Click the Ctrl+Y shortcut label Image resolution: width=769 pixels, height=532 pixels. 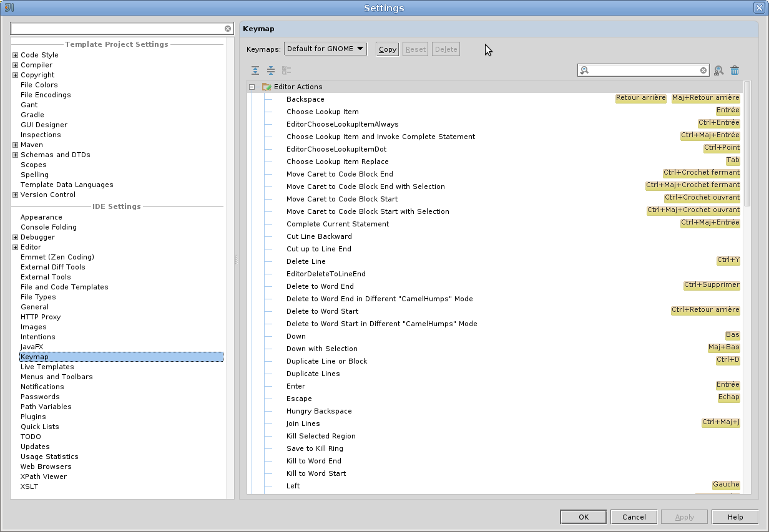coord(728,260)
